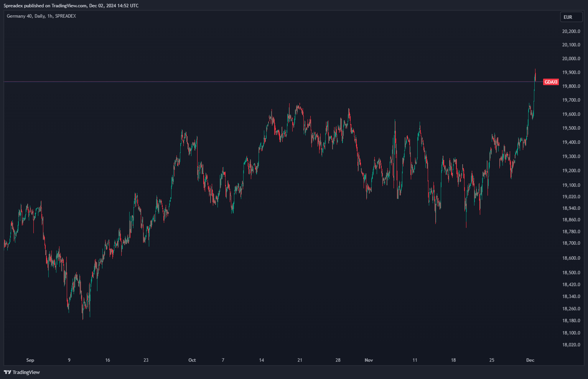Select the 18,420.0 price axis label
This screenshot has height=379, width=588.
click(x=571, y=285)
